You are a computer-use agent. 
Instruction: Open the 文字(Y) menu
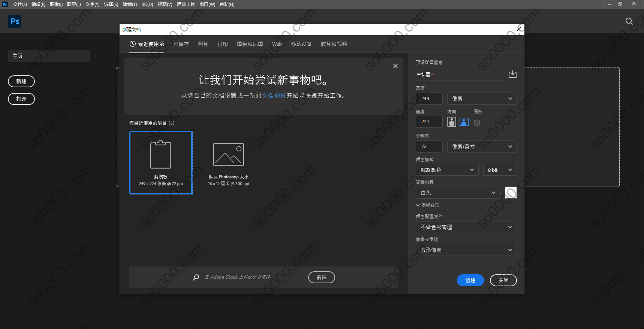(x=92, y=4)
